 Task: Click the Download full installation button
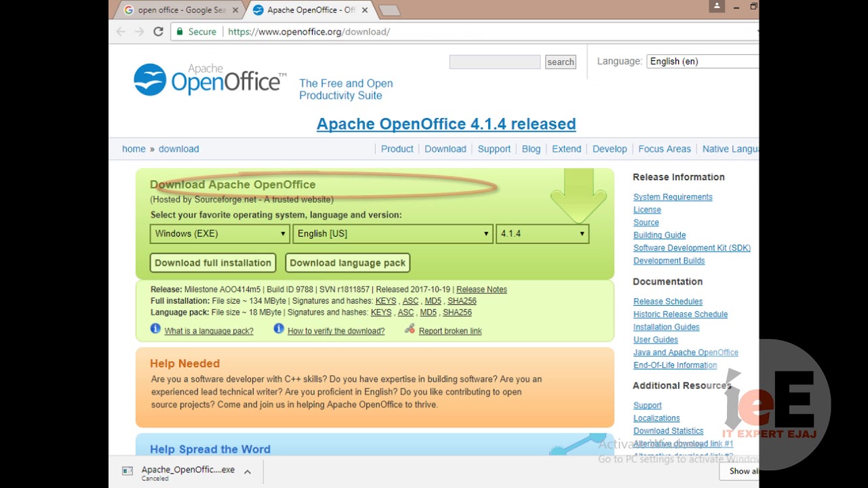coord(213,263)
